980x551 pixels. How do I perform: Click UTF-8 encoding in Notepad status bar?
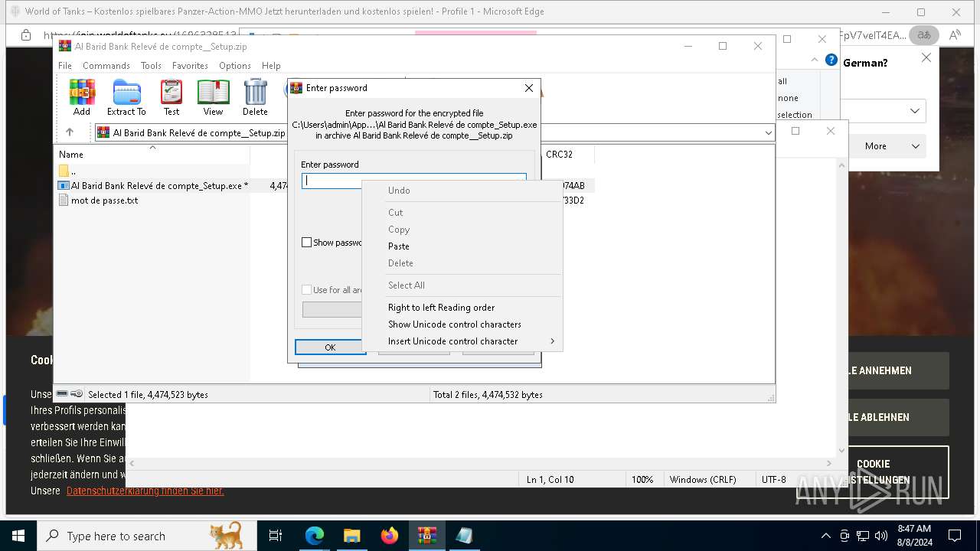pos(773,480)
